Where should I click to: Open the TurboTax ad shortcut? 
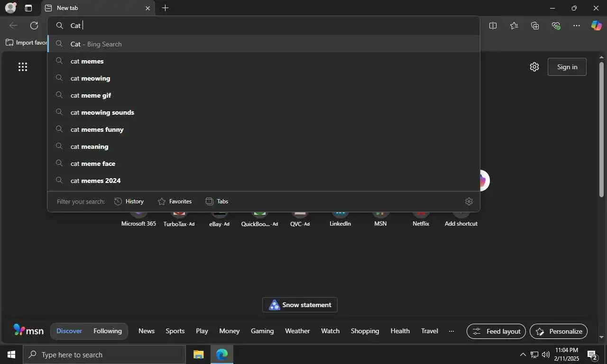(179, 219)
